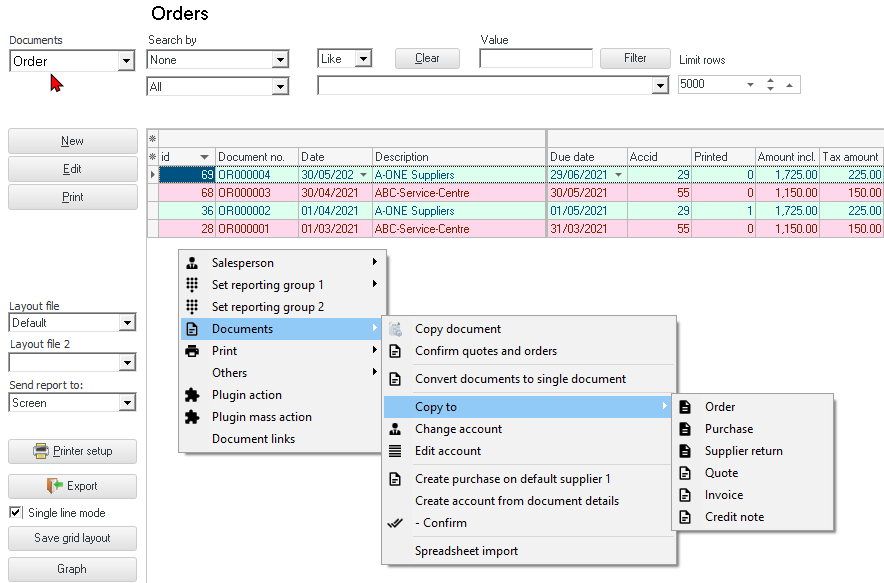Click the Set reporting group 1 grid icon
Screen dimensions: 884x583
(192, 285)
